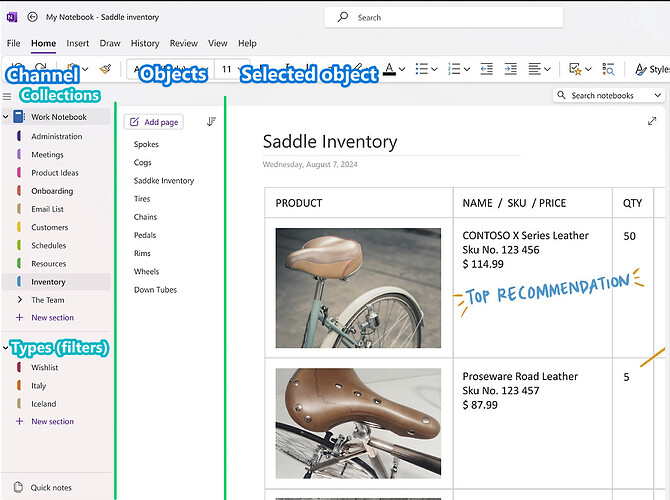Open the Iceland section
Screen dimensions: 670x500
56,403
